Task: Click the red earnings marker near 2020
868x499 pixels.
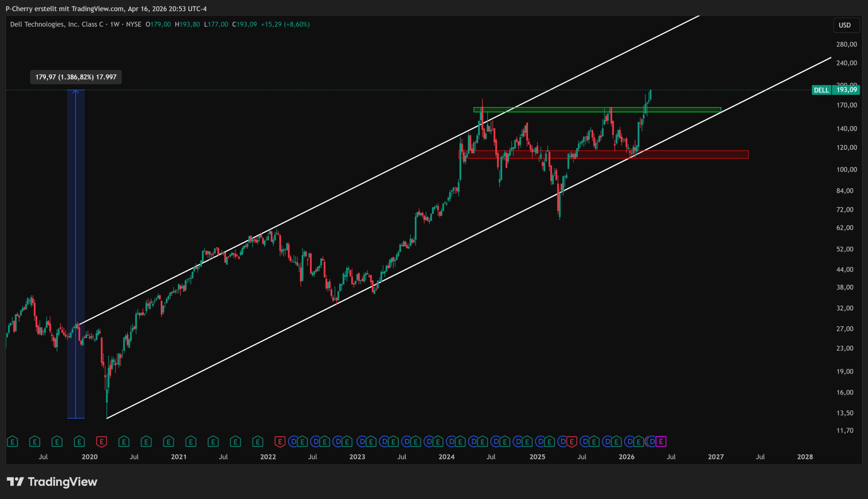Action: tap(101, 441)
